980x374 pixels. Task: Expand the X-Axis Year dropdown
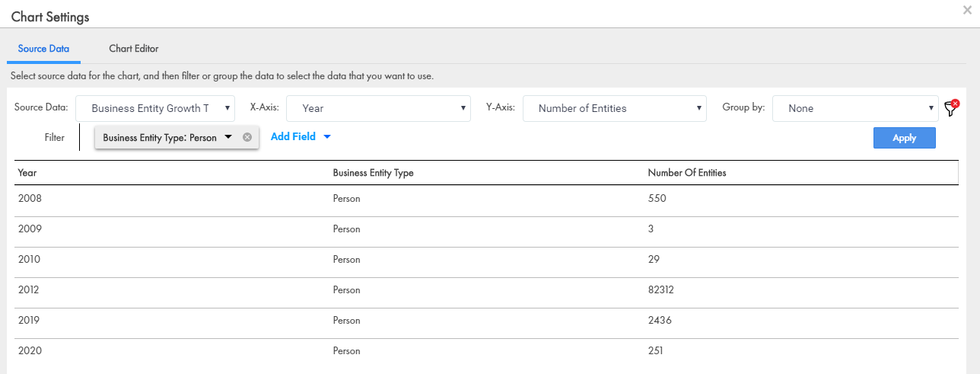[378, 108]
